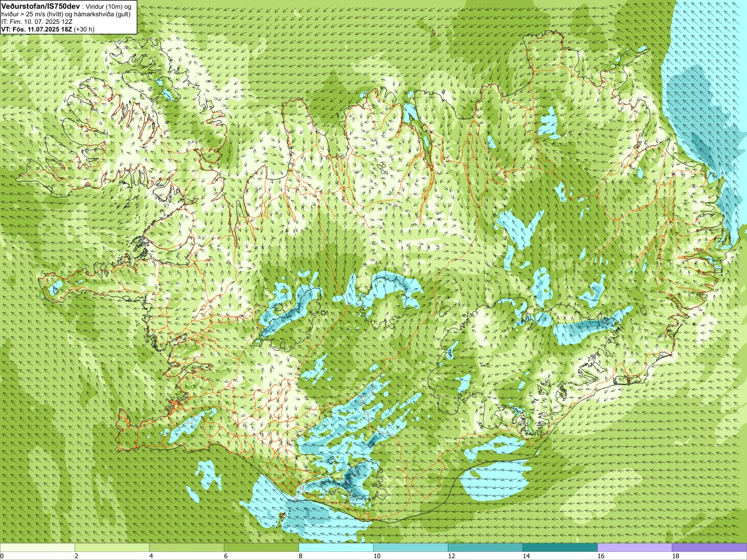The width and height of the screenshot is (747, 560).
Task: Click the lavender 16–18 m/s color bar segment
Action: [635, 548]
